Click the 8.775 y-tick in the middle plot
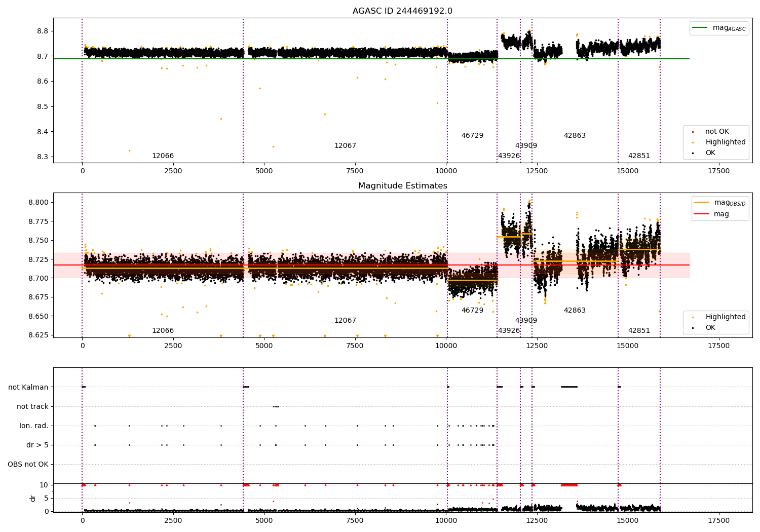 39,221
